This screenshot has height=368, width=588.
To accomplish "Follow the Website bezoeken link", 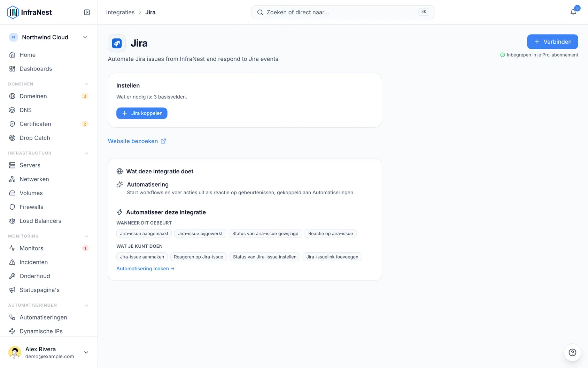I will coord(137,141).
